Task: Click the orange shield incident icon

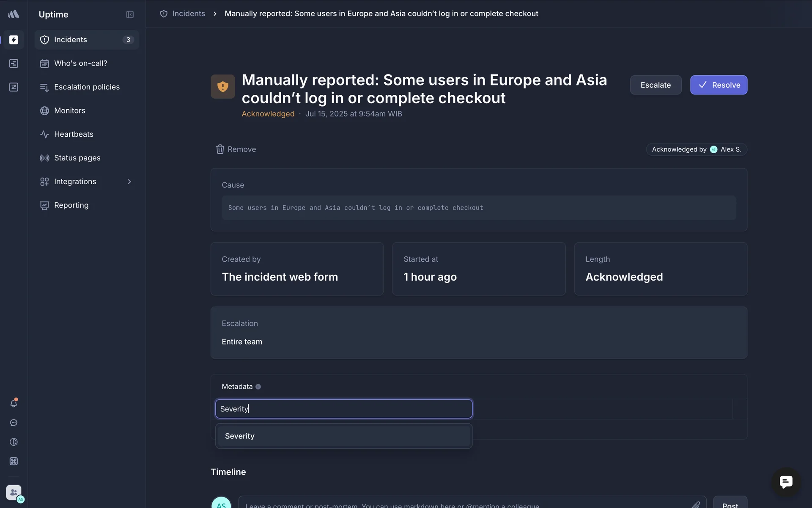Action: pyautogui.click(x=223, y=87)
